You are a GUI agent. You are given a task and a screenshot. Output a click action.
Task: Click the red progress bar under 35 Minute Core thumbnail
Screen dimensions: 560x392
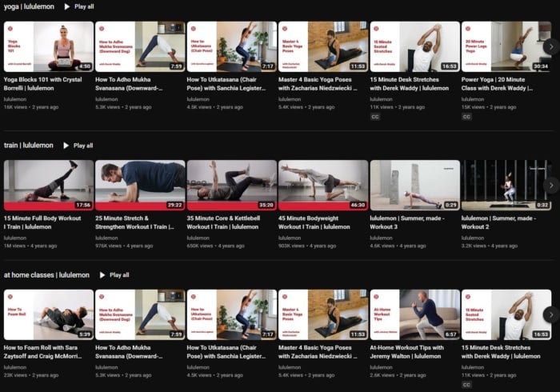[232, 206]
